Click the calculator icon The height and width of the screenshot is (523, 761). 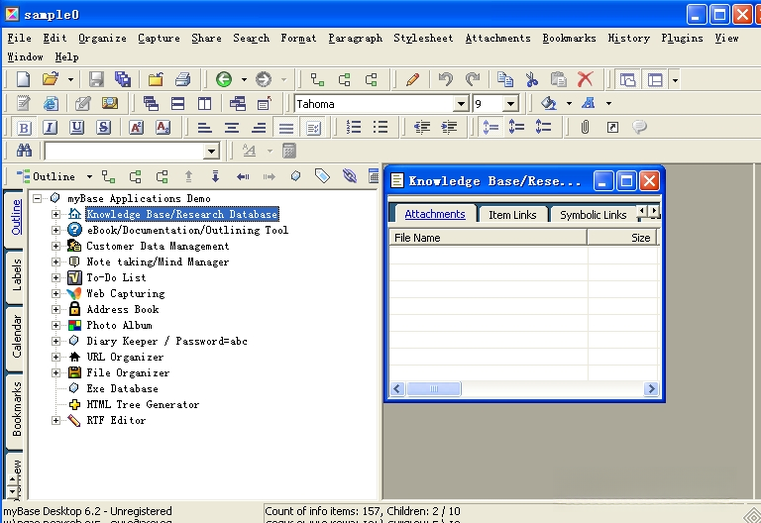click(289, 151)
